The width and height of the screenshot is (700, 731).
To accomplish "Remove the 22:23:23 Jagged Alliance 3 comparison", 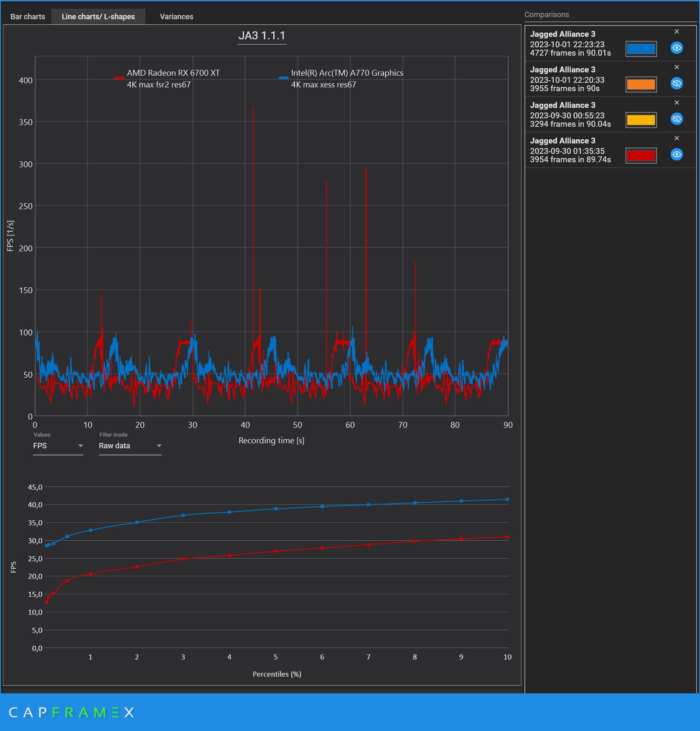I will (x=677, y=32).
